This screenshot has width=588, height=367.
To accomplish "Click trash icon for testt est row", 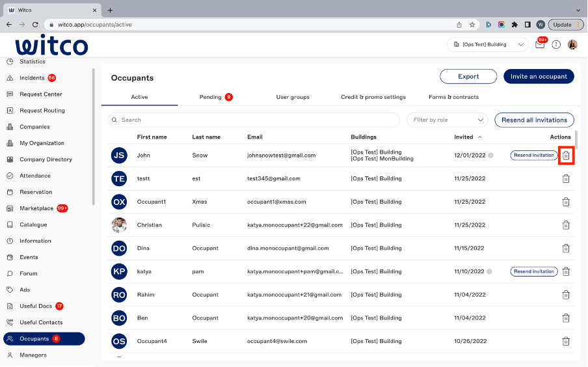I will coord(566,179).
